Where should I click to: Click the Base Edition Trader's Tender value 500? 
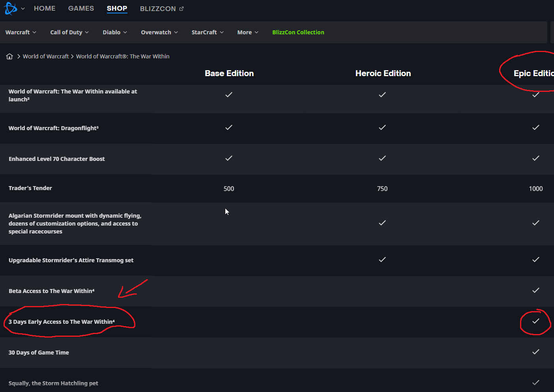click(x=229, y=189)
